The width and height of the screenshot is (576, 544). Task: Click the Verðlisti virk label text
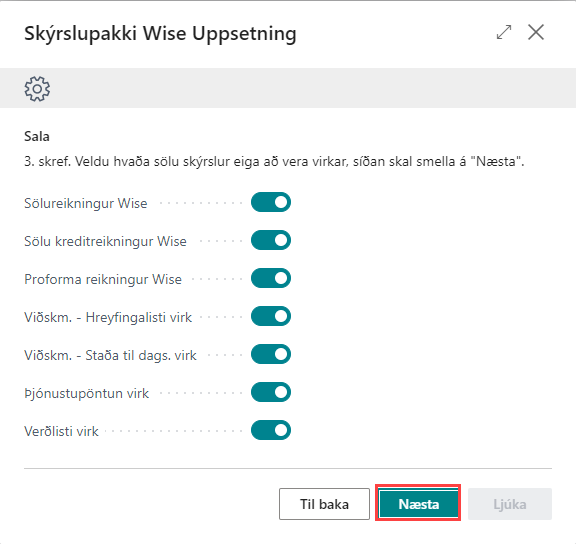(61, 431)
